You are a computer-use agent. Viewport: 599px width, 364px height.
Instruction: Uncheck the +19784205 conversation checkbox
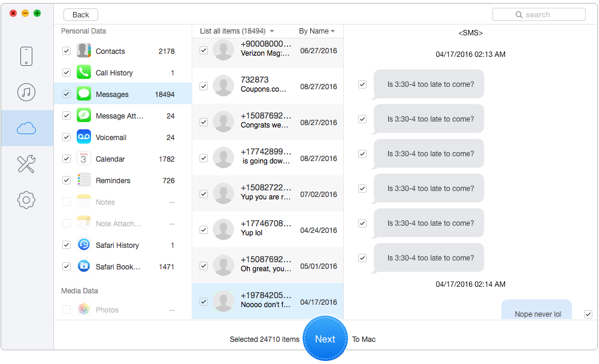(204, 301)
